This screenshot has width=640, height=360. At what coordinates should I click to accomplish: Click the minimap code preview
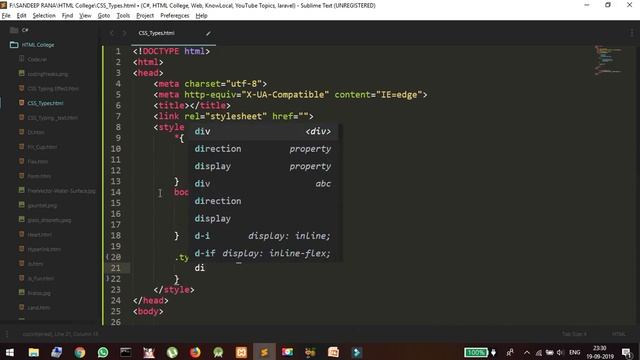click(x=608, y=60)
